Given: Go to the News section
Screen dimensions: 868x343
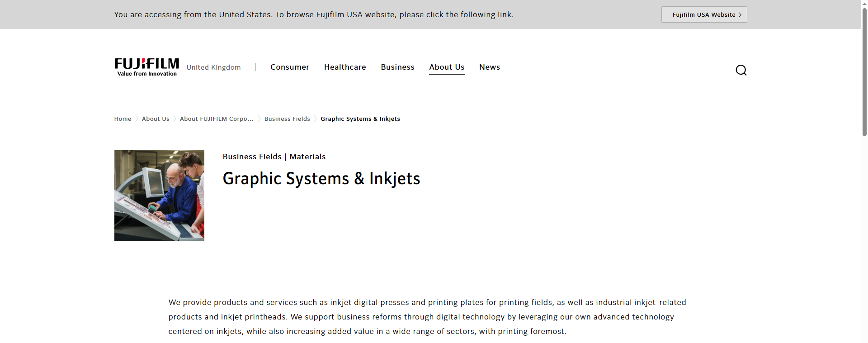Looking at the screenshot, I should (489, 67).
